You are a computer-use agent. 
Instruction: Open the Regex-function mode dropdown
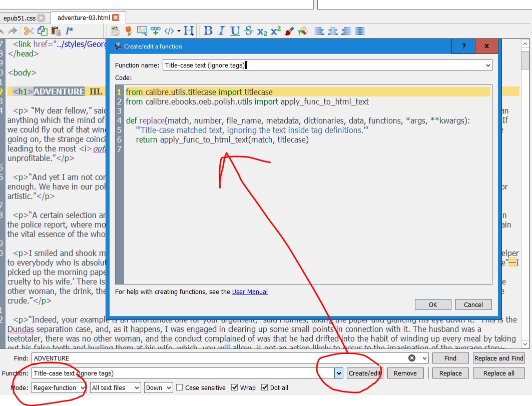59,387
